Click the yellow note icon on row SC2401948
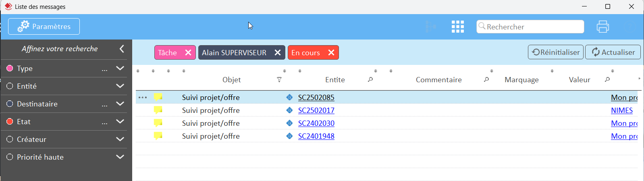This screenshot has height=181, width=644. pos(158,136)
